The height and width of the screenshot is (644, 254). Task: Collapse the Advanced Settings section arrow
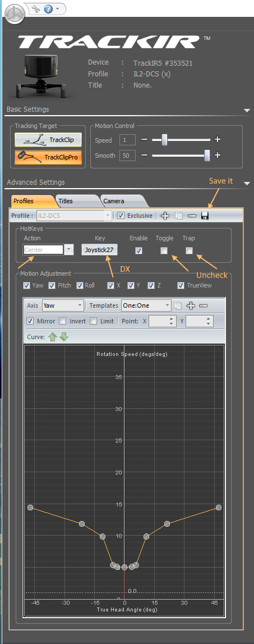(x=247, y=183)
